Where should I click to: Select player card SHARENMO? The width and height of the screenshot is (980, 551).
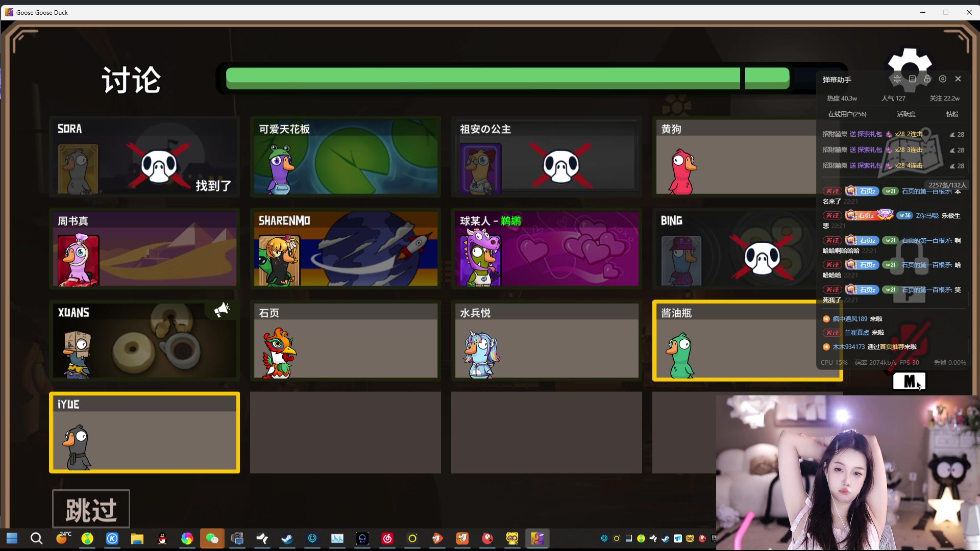346,248
